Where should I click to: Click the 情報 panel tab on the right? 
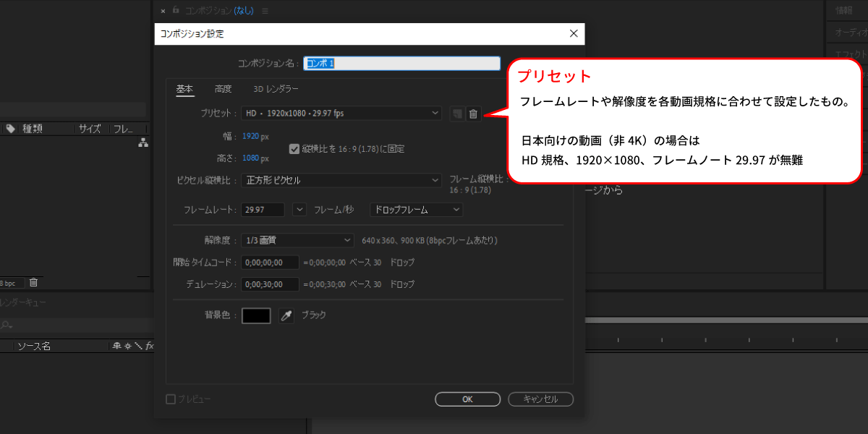[x=844, y=10]
